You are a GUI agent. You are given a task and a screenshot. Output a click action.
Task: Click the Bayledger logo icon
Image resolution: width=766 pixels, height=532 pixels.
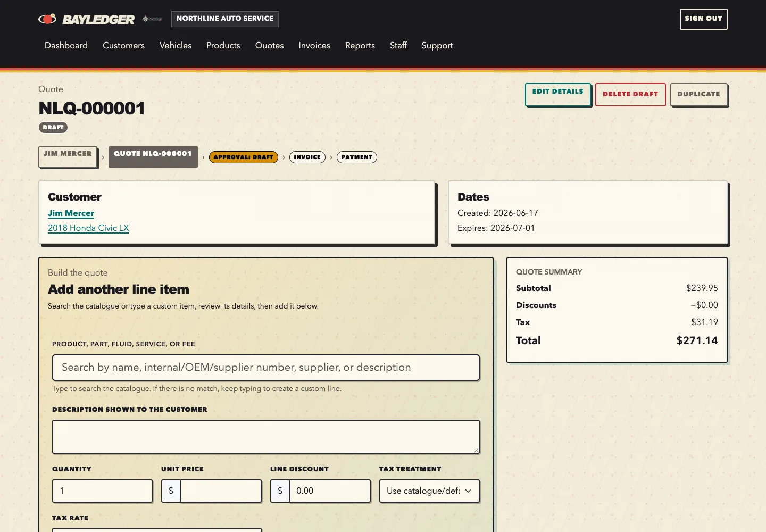click(47, 19)
